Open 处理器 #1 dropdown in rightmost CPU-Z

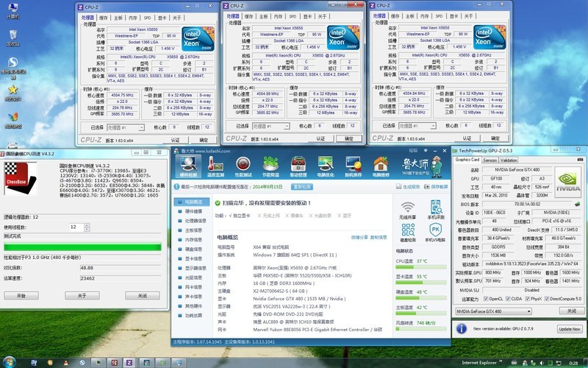click(x=417, y=126)
